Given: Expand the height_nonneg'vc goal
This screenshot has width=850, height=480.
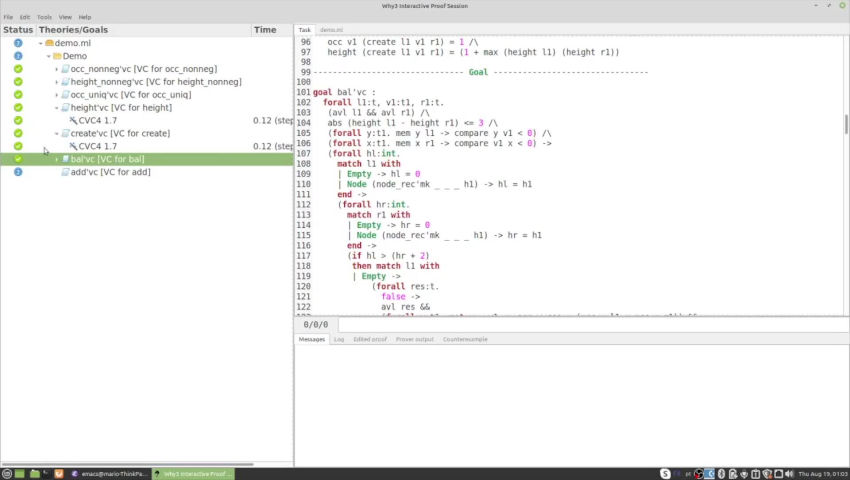Looking at the screenshot, I should click(56, 82).
